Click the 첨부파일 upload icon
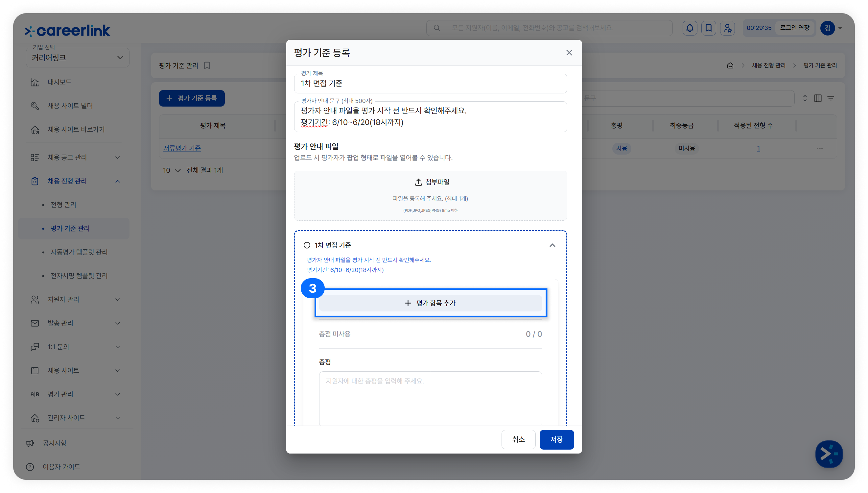Screen dimensions: 868x493 coord(418,182)
